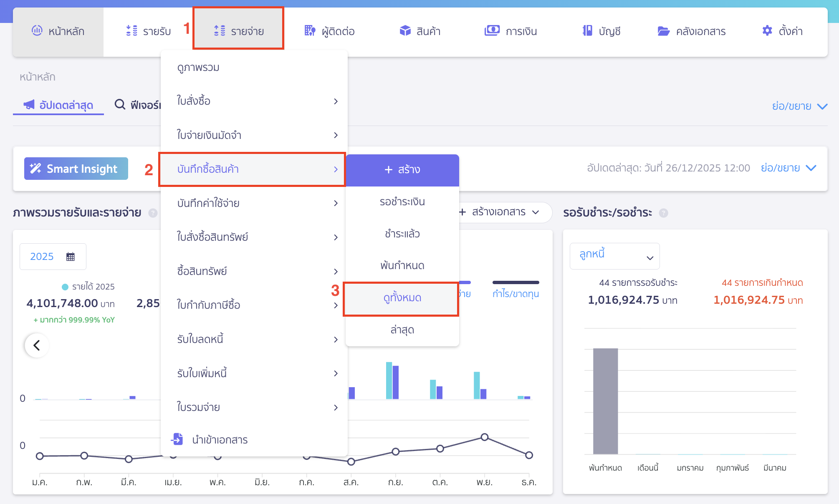Toggle the รายได้ 2025 legend dot
The width and height of the screenshot is (839, 504).
pyautogui.click(x=65, y=287)
